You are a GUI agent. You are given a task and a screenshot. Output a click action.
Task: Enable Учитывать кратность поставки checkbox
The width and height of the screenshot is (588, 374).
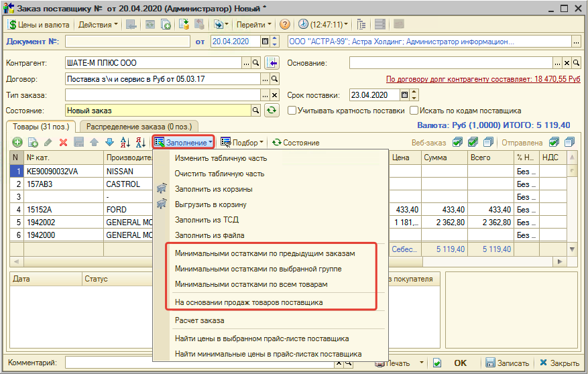pos(292,111)
